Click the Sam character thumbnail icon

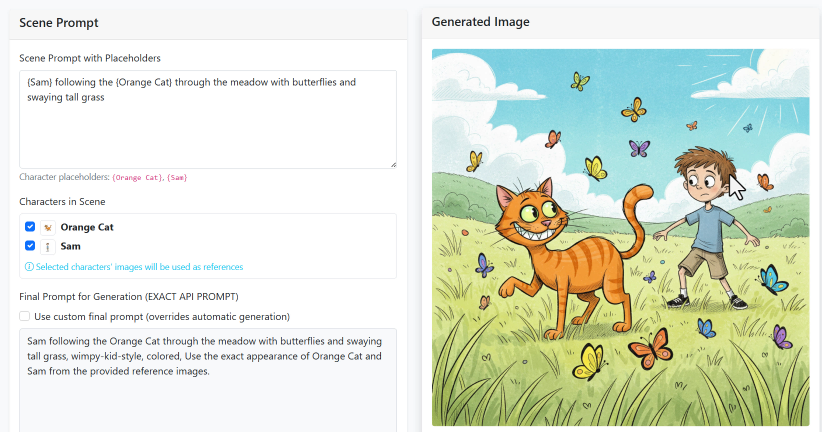pyautogui.click(x=47, y=246)
